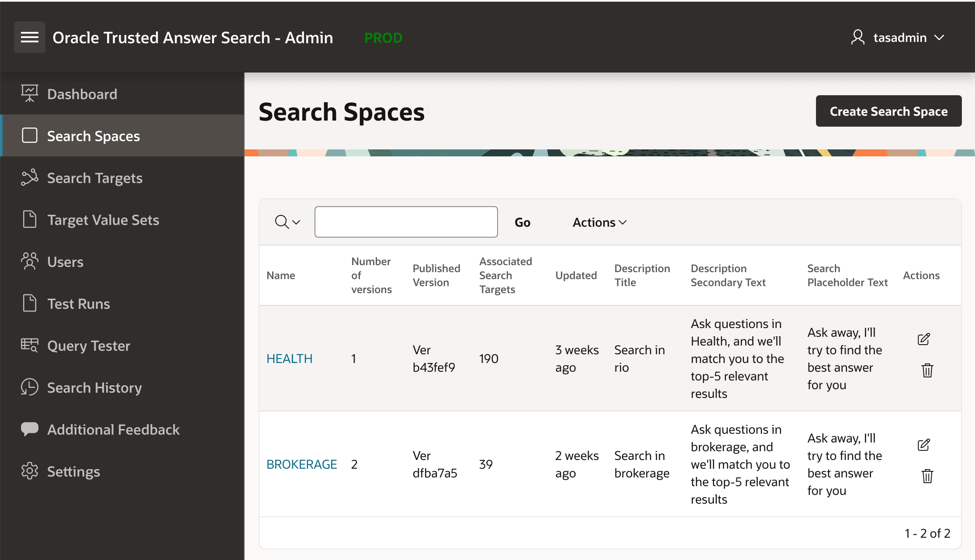Viewport: 975px width, 560px height.
Task: Select the Users sidebar icon
Action: tap(29, 261)
